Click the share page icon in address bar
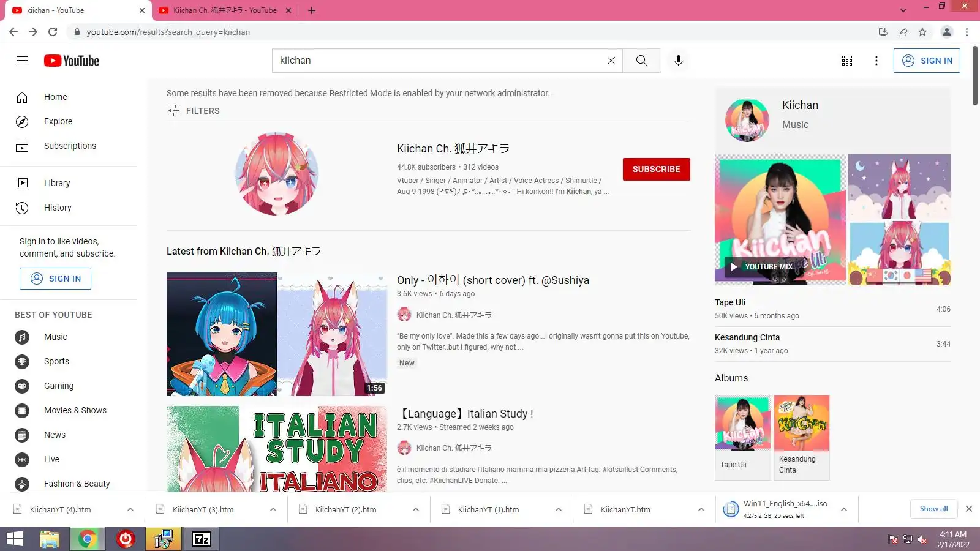The height and width of the screenshot is (551, 980). pyautogui.click(x=903, y=32)
